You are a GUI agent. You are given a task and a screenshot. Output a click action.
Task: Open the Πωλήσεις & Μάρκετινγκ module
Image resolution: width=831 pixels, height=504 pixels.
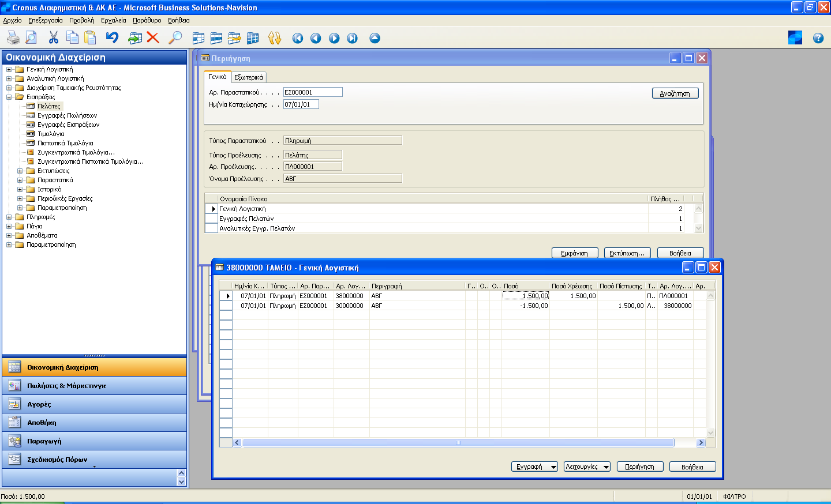[x=95, y=386]
